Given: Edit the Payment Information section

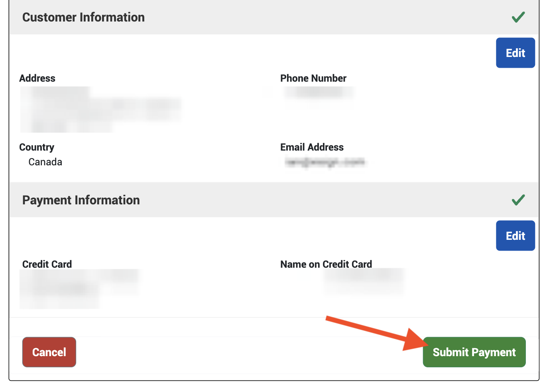Looking at the screenshot, I should coord(516,236).
